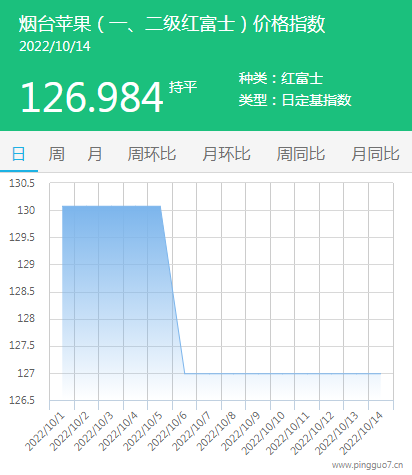Click the 126.984 index value
This screenshot has height=475, width=412.
click(92, 98)
